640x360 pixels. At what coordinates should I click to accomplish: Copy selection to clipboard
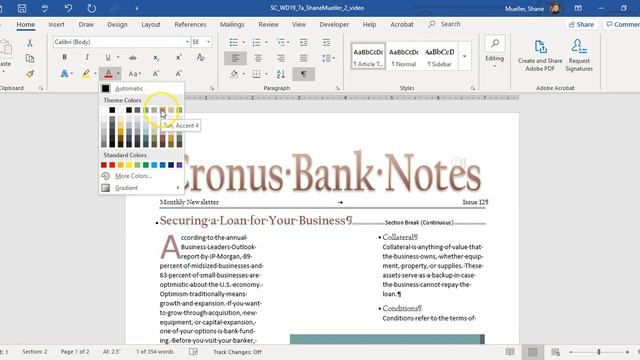pyautogui.click(x=29, y=58)
